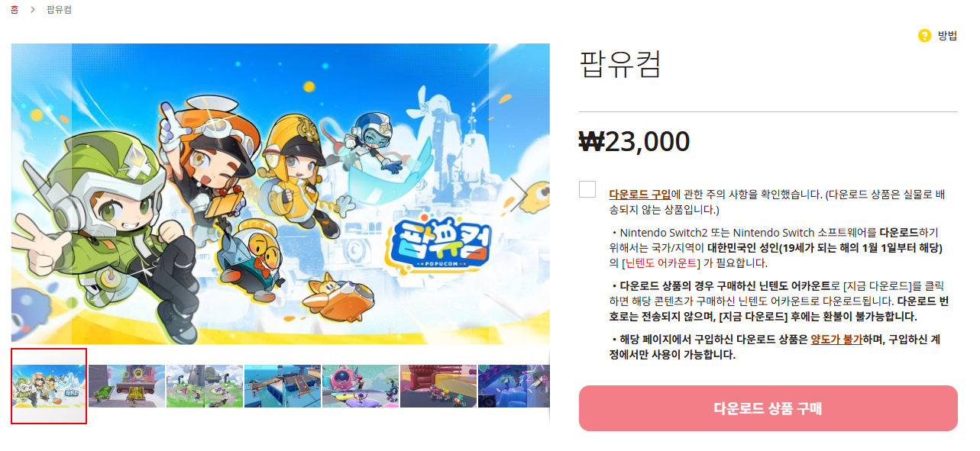Click the 팝유컴 breadcrumb item
The height and width of the screenshot is (451, 980).
click(60, 10)
